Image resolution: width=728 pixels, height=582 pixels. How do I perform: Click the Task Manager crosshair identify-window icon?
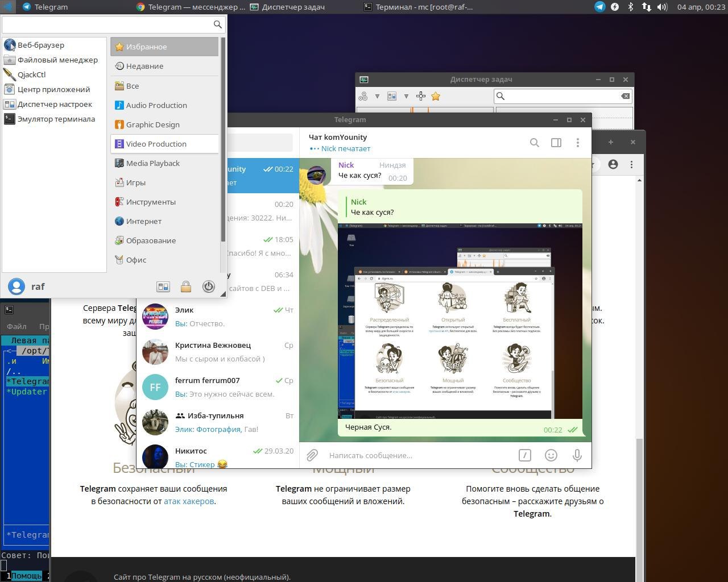(x=421, y=96)
